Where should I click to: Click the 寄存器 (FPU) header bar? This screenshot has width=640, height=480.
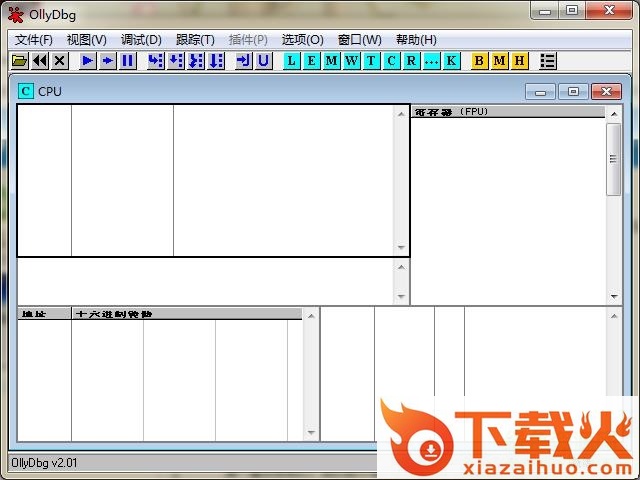pos(508,111)
